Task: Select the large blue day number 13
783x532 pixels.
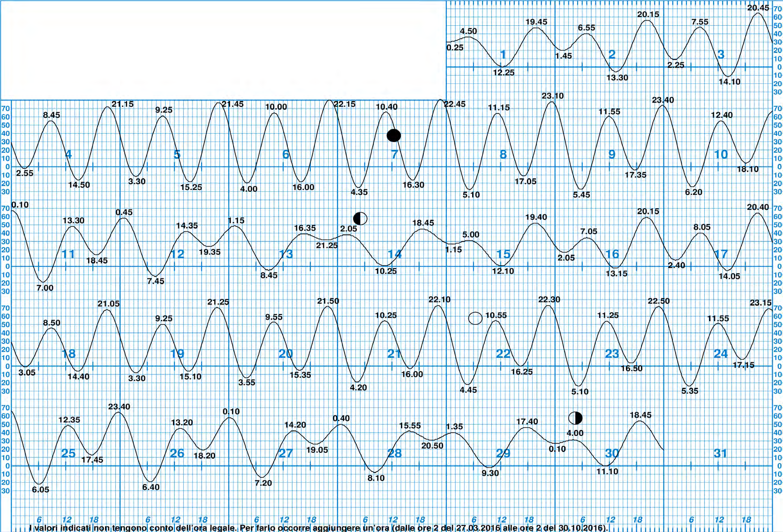Action: coord(286,254)
